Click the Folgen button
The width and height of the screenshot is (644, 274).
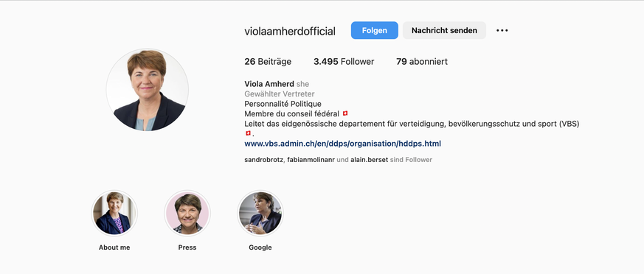click(374, 30)
